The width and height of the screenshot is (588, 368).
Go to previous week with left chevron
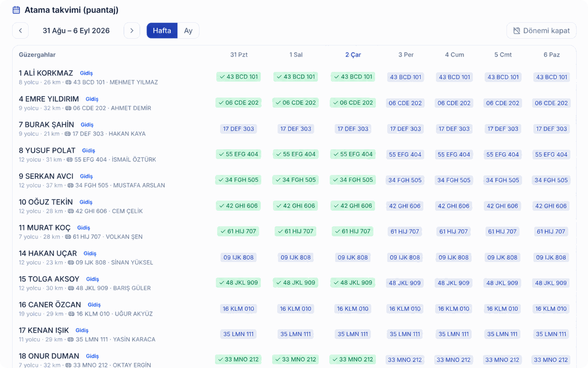tap(21, 31)
